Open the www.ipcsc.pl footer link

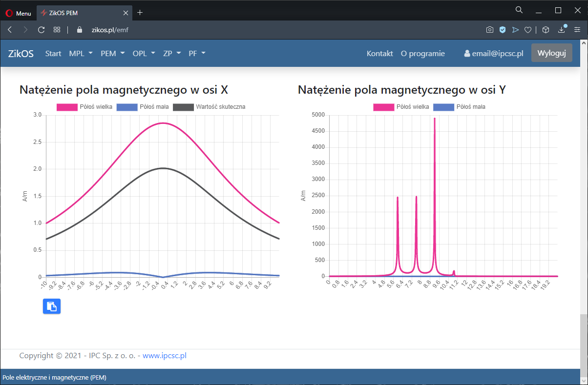[165, 356]
